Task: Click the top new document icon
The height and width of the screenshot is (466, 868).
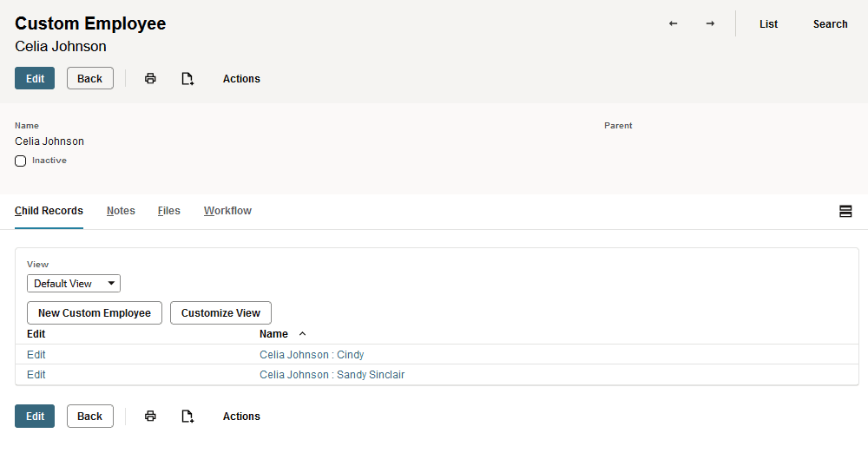Action: point(187,79)
